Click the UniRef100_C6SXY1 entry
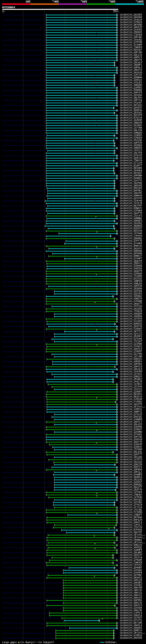 click(131, 389)
